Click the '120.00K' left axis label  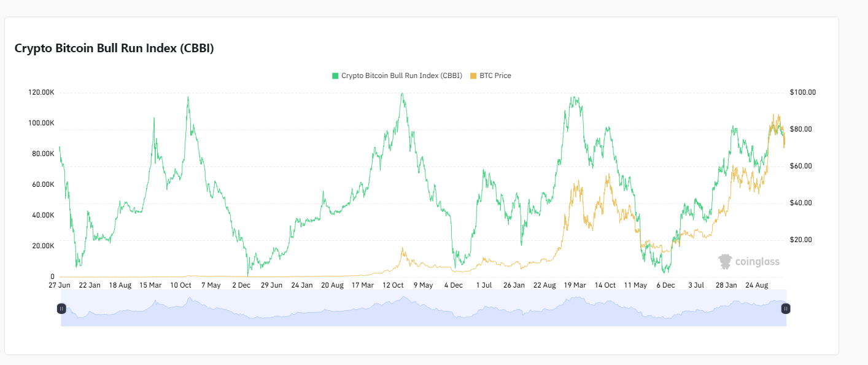(41, 92)
